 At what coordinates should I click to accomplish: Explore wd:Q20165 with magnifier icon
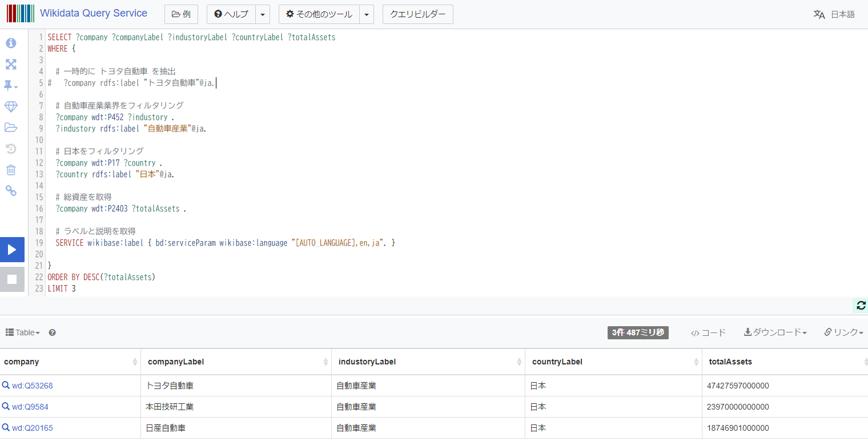click(6, 427)
